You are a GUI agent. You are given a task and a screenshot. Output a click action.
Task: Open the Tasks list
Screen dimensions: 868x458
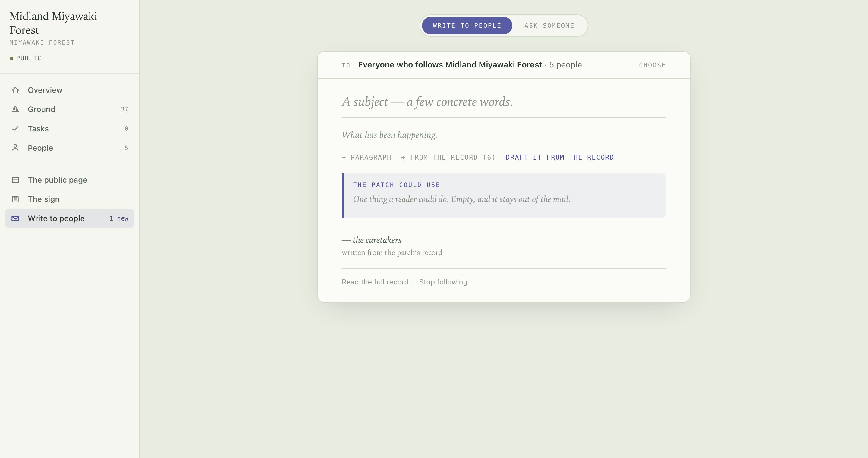[69, 128]
